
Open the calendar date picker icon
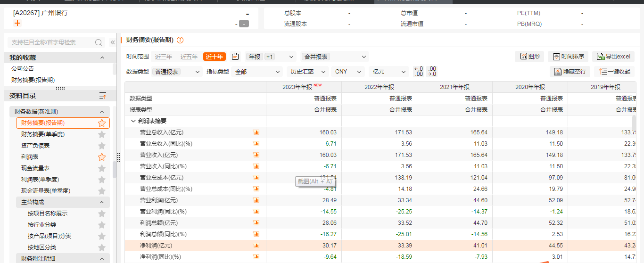click(235, 57)
